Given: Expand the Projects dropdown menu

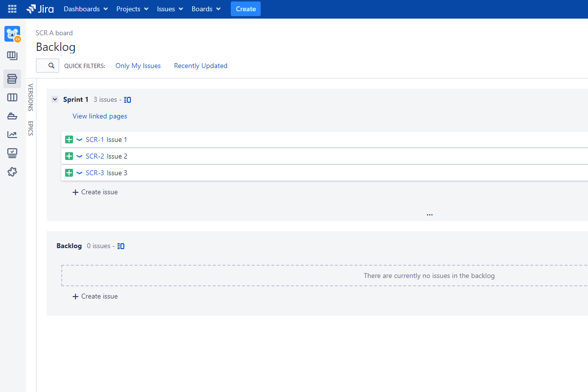Looking at the screenshot, I should pyautogui.click(x=132, y=9).
